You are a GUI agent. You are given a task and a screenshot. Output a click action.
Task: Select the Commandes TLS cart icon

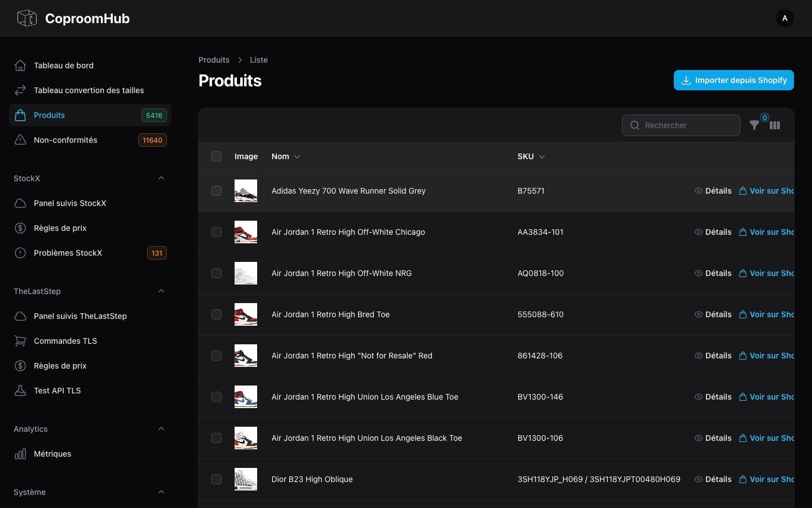click(20, 341)
